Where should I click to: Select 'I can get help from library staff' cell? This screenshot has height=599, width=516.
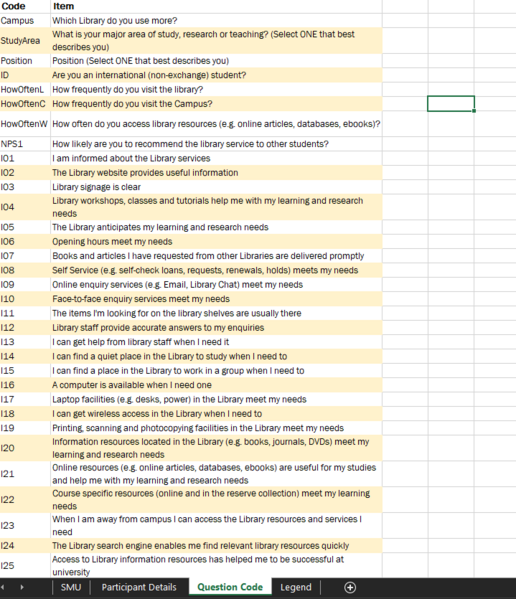[216, 342]
